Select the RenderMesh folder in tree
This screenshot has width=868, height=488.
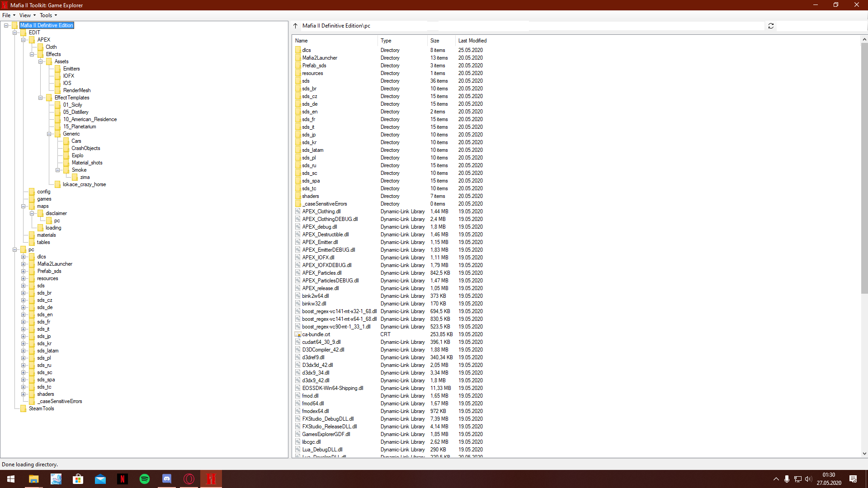tap(77, 90)
